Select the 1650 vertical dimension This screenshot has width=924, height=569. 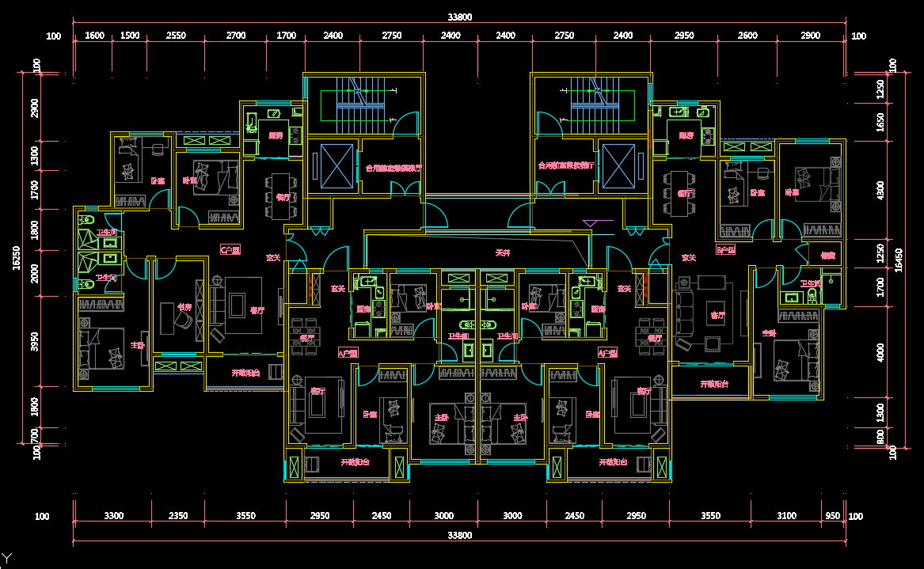coord(880,123)
